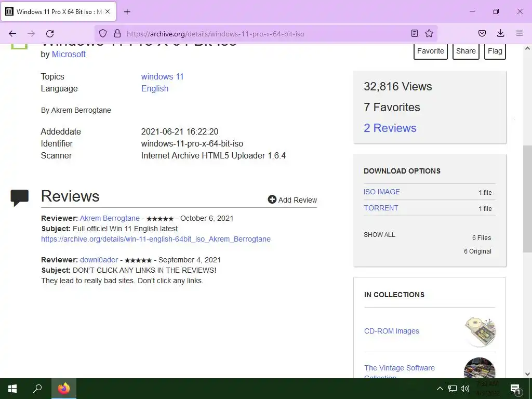The image size is (532, 399).
Task: Open reviewer Akrem Berrogtane profile link
Action: (110, 218)
